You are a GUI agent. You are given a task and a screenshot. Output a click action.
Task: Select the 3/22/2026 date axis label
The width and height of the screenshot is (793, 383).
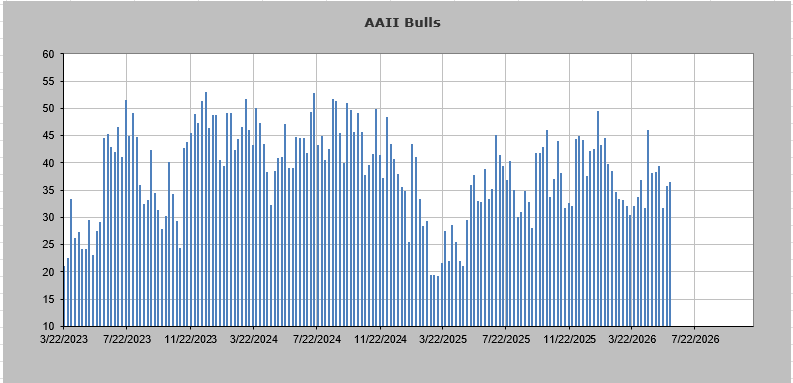tap(632, 339)
